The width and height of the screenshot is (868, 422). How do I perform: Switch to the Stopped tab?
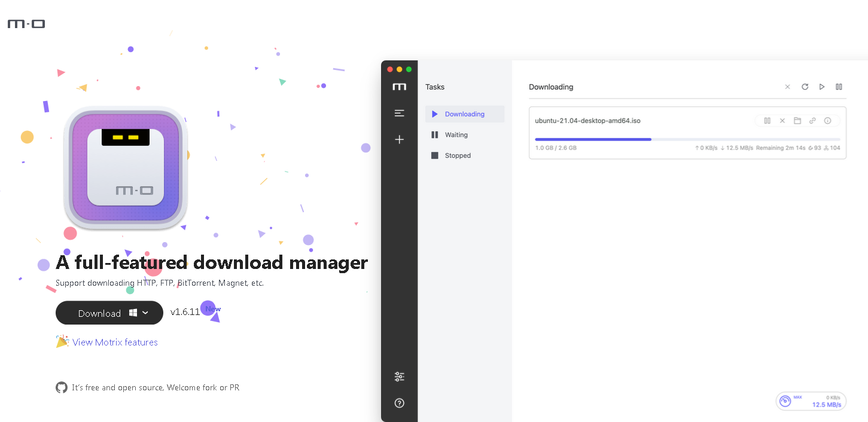click(458, 155)
